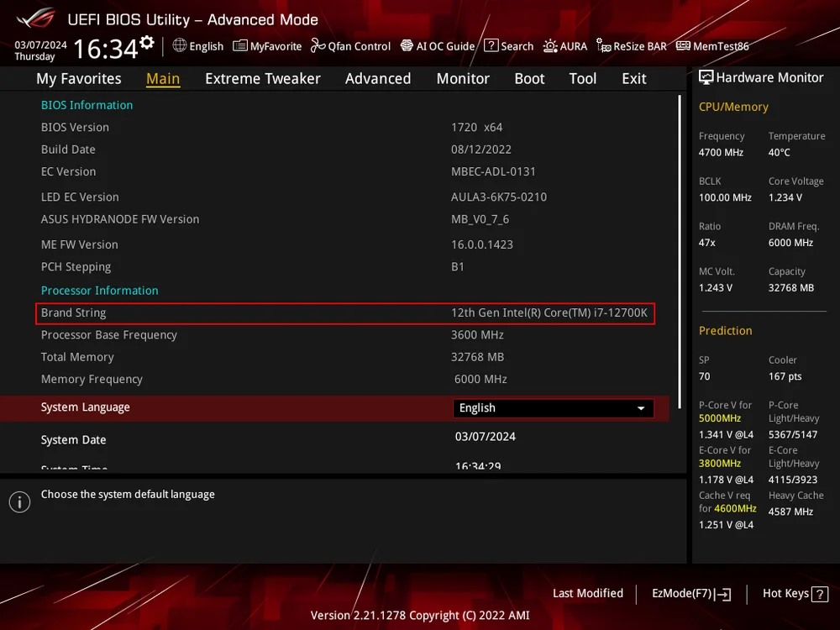Open the ReSize BAR utility
The height and width of the screenshot is (630, 840).
point(631,46)
